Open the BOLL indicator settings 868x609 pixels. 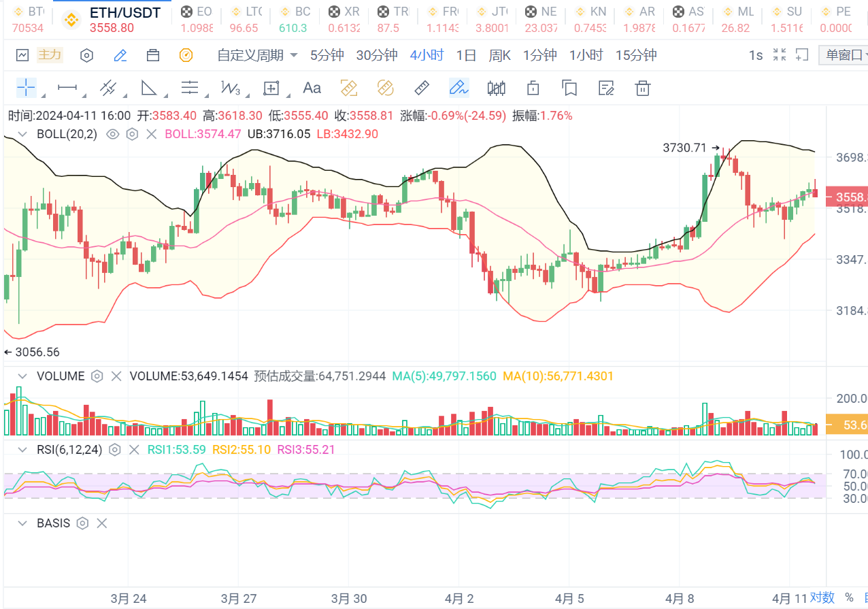[132, 134]
